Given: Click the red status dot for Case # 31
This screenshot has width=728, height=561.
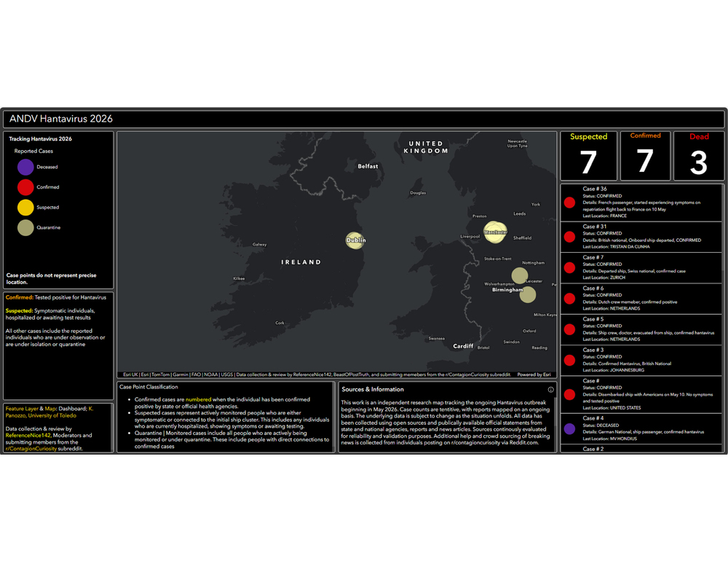Looking at the screenshot, I should tap(570, 237).
